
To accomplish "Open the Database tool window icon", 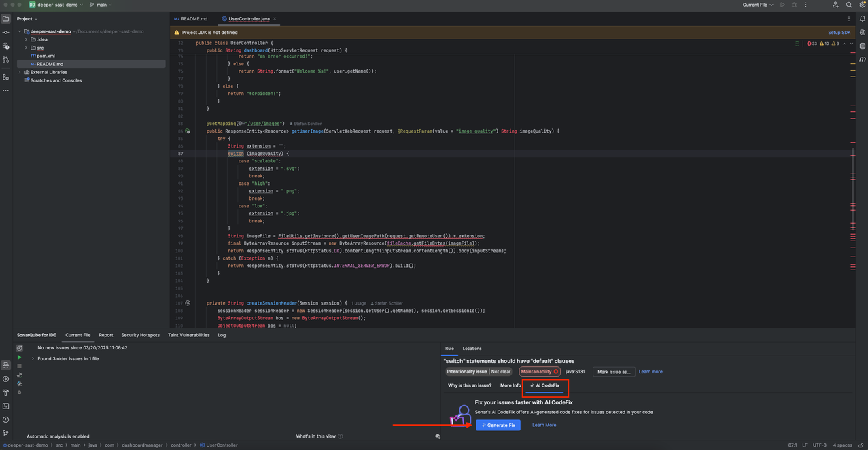I will pos(863,44).
